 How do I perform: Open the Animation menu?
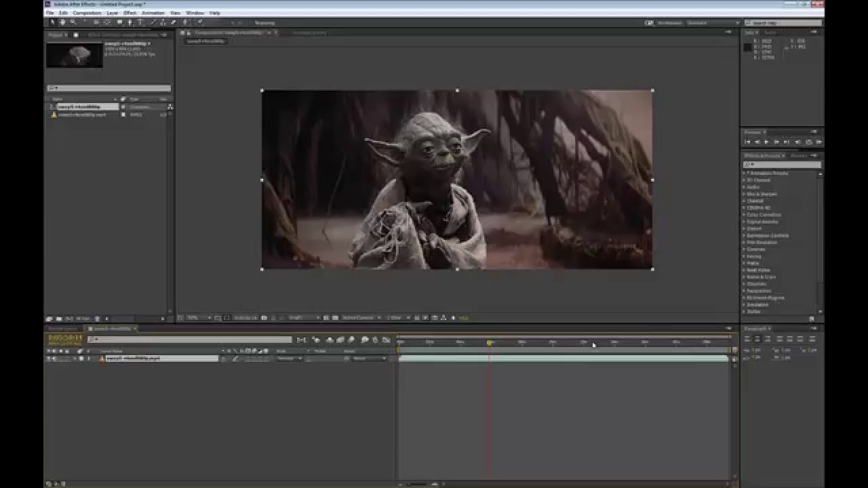[x=153, y=13]
